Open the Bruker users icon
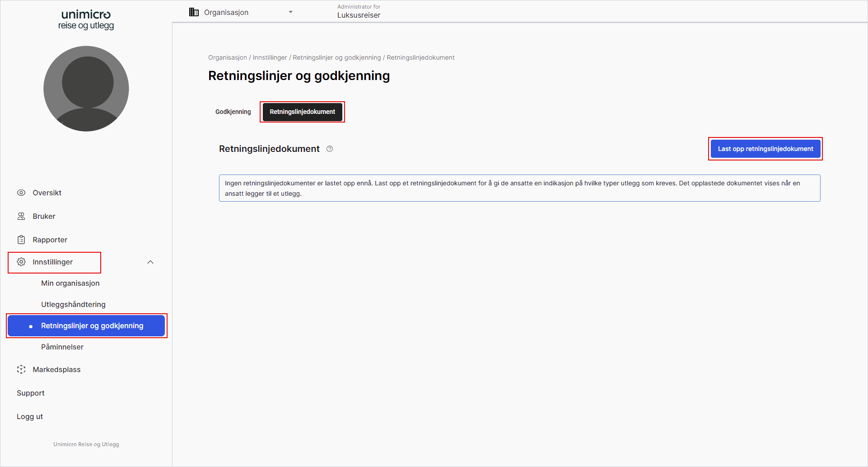The width and height of the screenshot is (868, 467). click(21, 216)
